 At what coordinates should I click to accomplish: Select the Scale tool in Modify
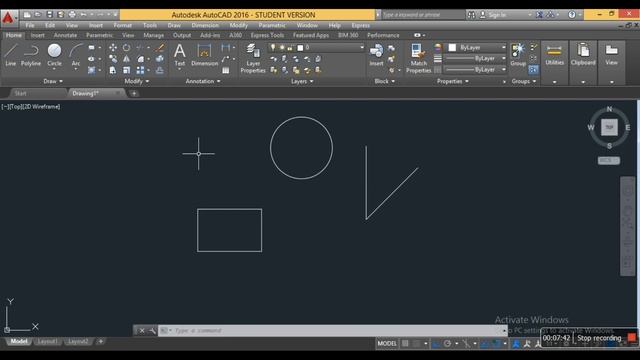[x=127, y=70]
